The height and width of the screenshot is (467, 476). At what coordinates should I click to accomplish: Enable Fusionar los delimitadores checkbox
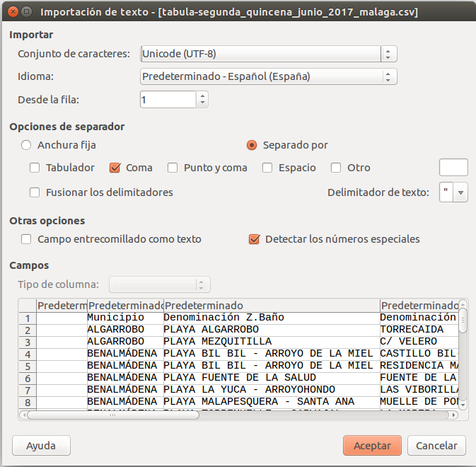(35, 192)
